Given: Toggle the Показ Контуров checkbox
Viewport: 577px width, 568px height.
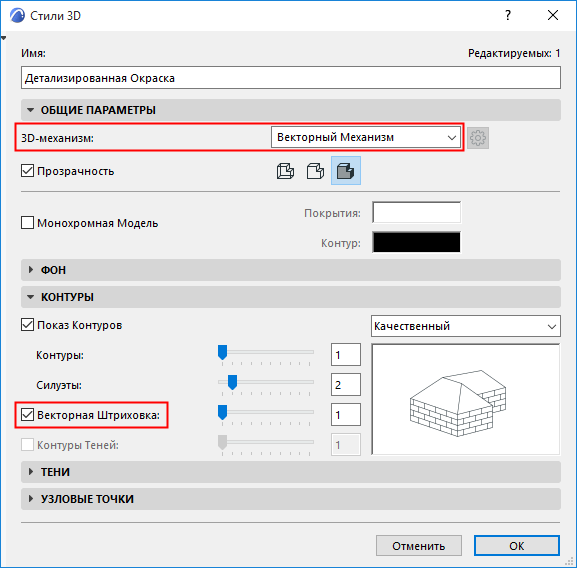Looking at the screenshot, I should coord(28,325).
